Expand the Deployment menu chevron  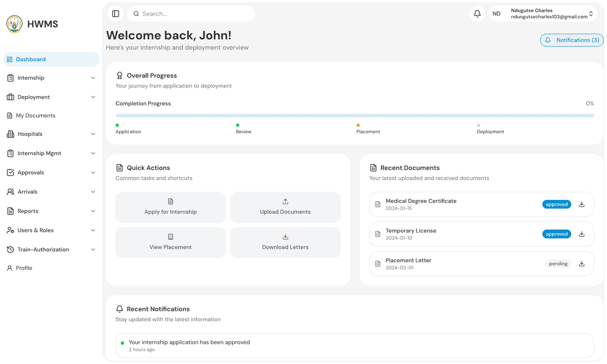pos(93,97)
